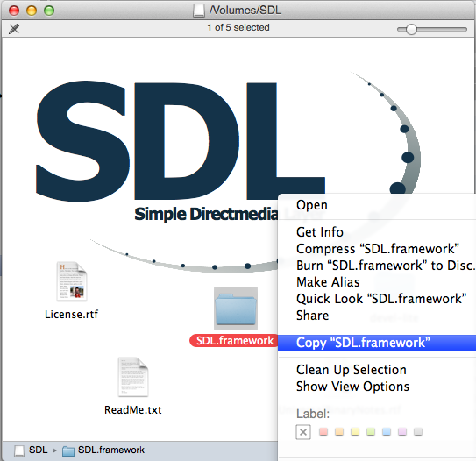476x461 pixels.
Task: Click the volume proxy icon in title bar
Action: click(x=199, y=11)
